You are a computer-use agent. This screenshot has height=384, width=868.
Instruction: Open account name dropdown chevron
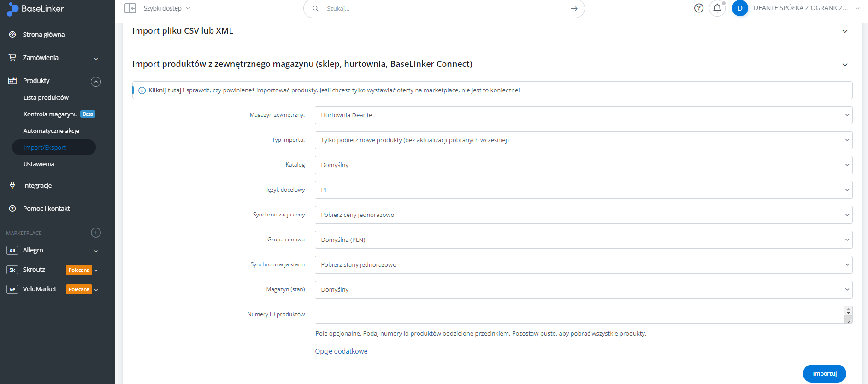click(x=857, y=8)
